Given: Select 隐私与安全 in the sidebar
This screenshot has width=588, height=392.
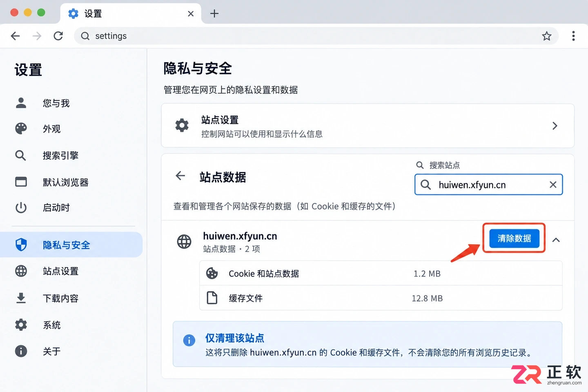Looking at the screenshot, I should coord(71,245).
